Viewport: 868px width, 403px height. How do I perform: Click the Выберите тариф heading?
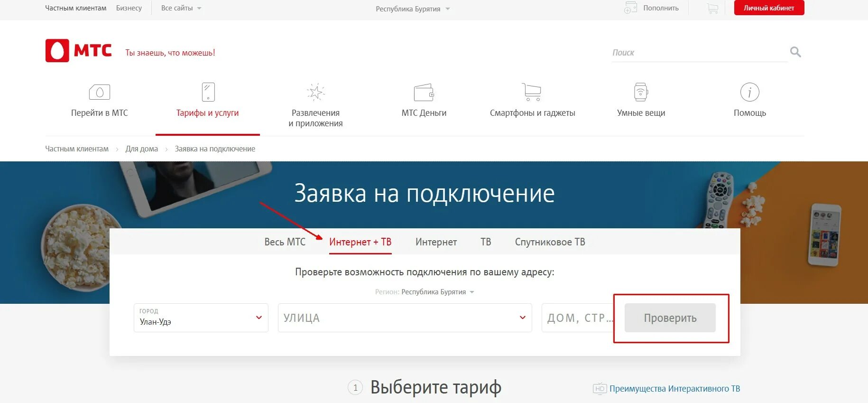[436, 387]
